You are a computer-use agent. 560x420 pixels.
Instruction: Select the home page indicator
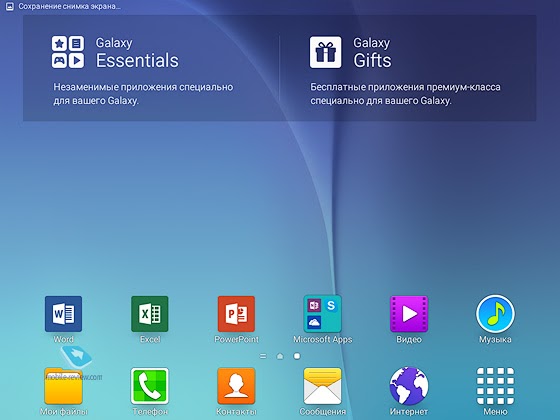(x=280, y=356)
